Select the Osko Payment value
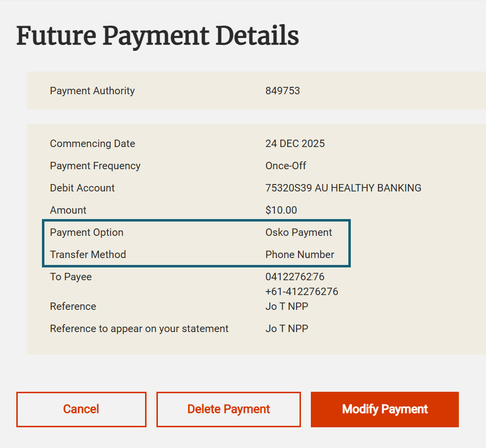This screenshot has width=486, height=448. 299,232
